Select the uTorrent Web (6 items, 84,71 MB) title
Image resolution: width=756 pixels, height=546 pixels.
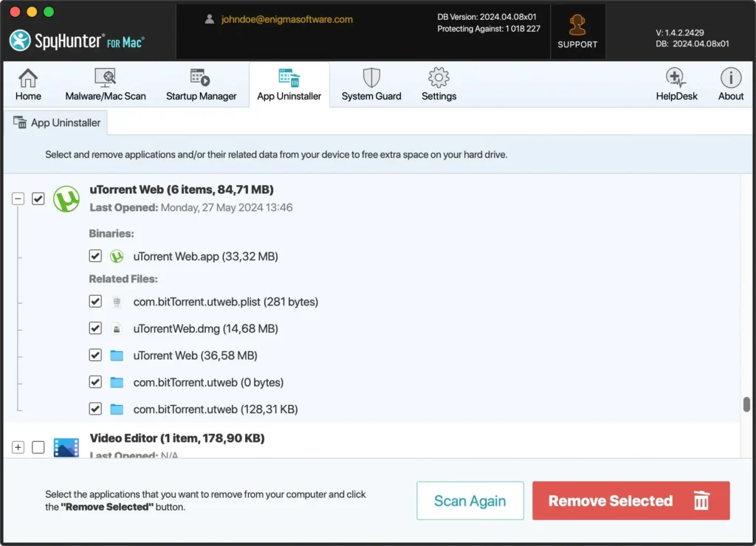pos(182,190)
